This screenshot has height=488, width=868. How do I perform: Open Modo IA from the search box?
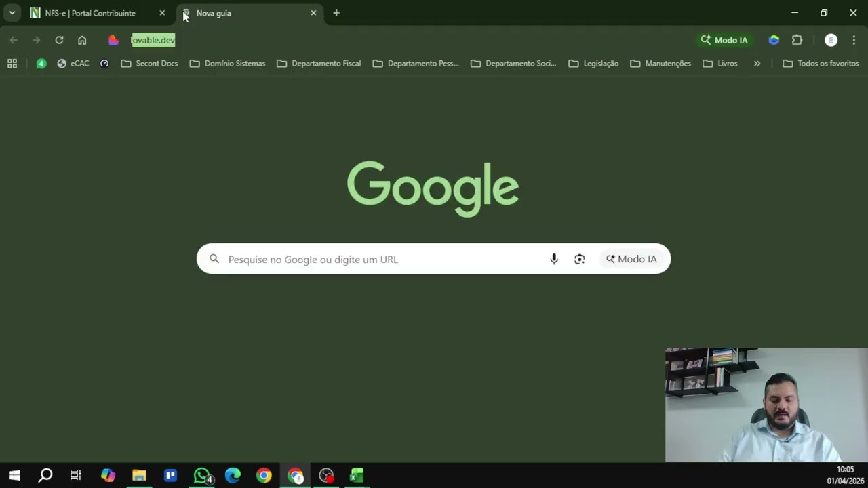point(631,259)
